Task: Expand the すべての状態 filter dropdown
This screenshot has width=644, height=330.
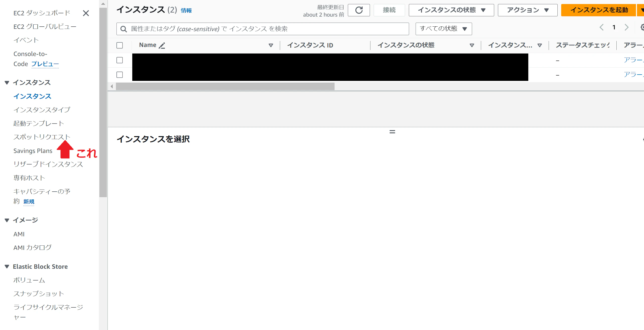Action: click(x=443, y=29)
